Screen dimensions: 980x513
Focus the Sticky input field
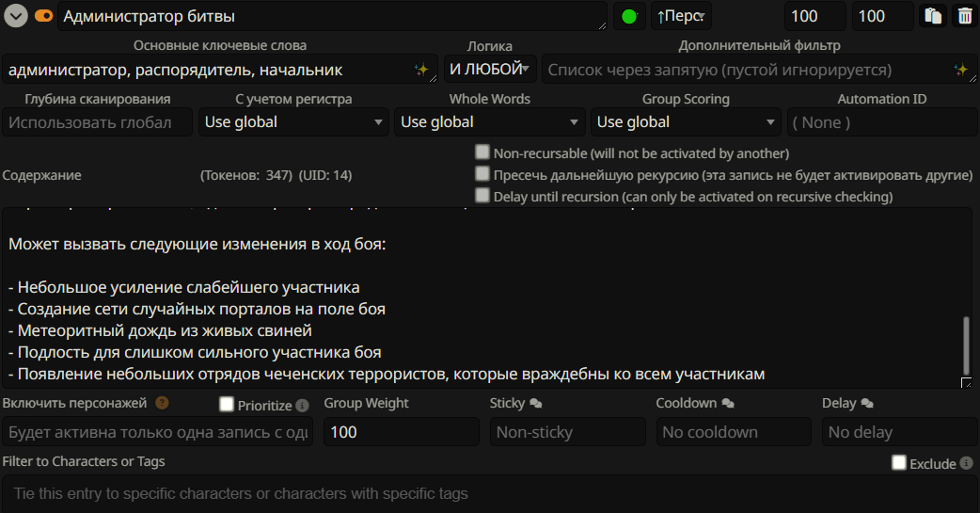567,432
